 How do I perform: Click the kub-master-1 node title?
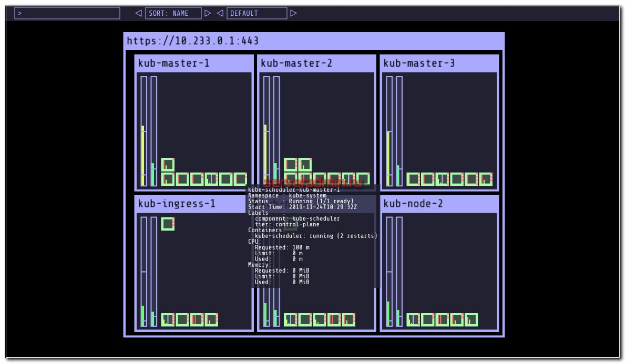[x=173, y=63]
